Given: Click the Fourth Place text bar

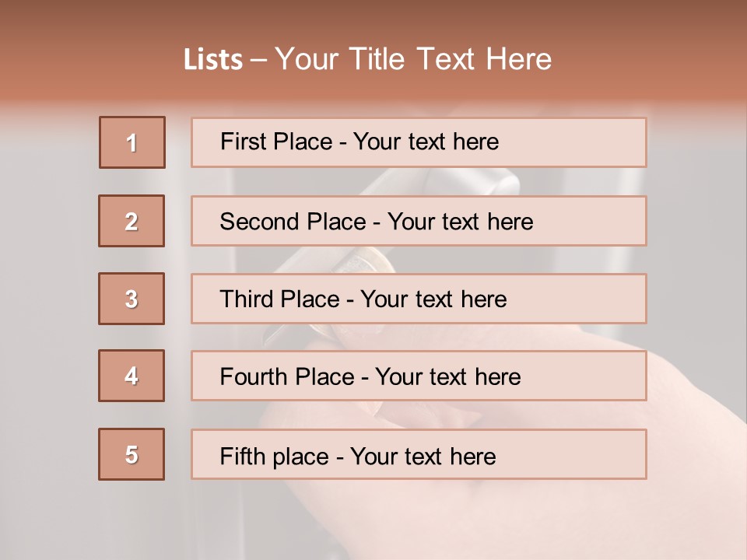Looking at the screenshot, I should (x=419, y=376).
